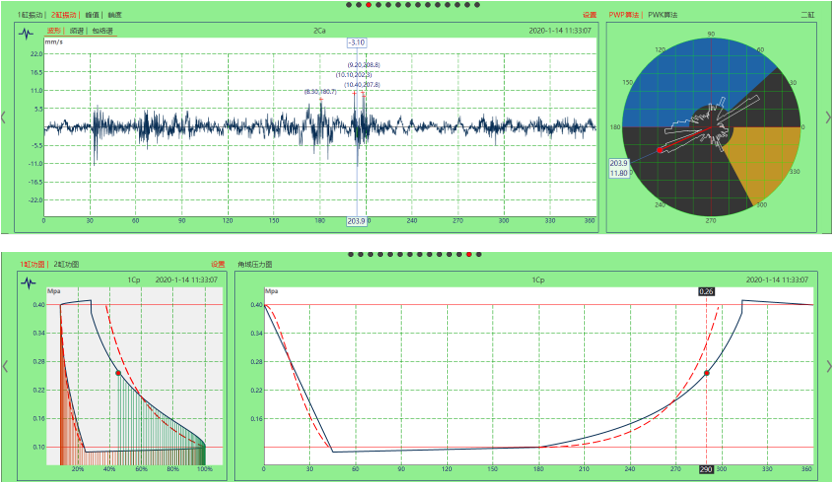This screenshot has width=832, height=482.
Task: Click the left chevron beside the work diagram
Action: [5, 367]
